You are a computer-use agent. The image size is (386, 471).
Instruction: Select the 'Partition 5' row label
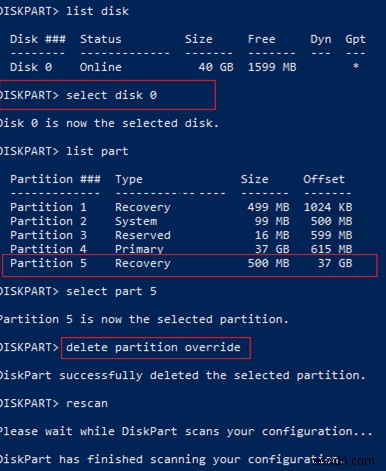[x=48, y=263]
